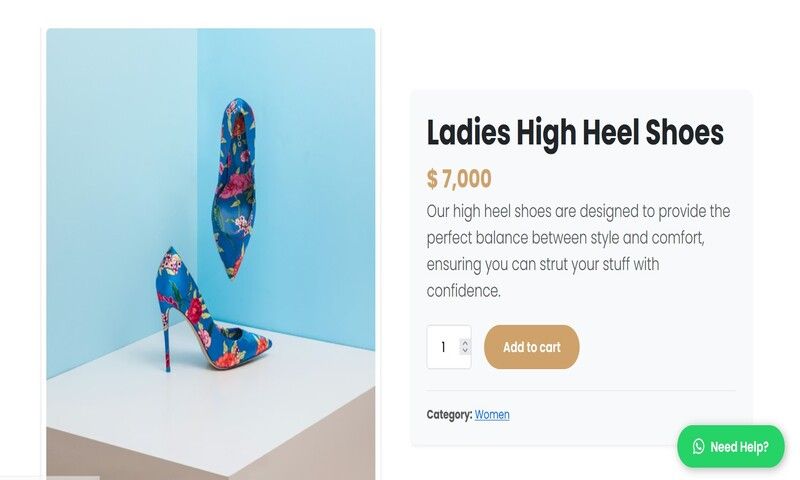The width and height of the screenshot is (800, 480).
Task: Click the product description paragraph
Action: [578, 251]
